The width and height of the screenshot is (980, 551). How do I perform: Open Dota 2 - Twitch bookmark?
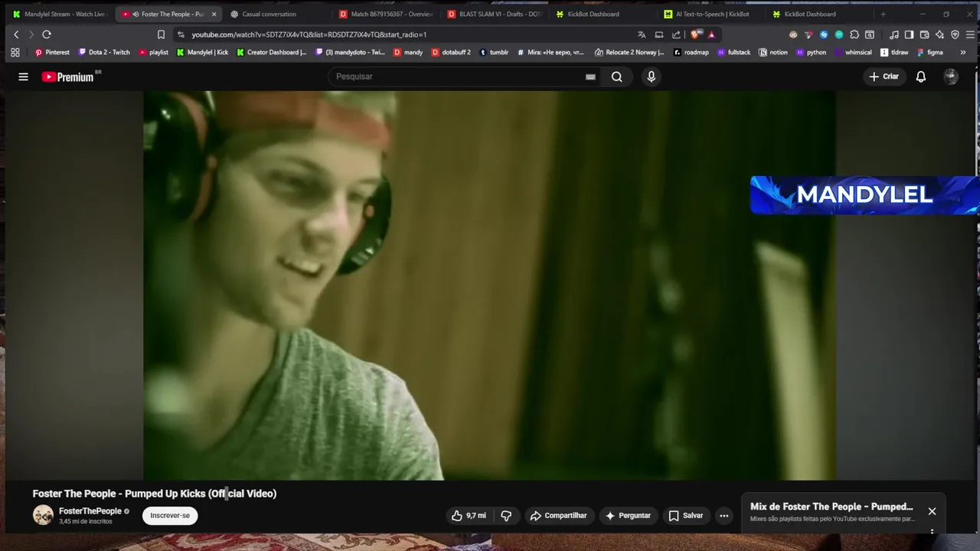[x=104, y=52]
